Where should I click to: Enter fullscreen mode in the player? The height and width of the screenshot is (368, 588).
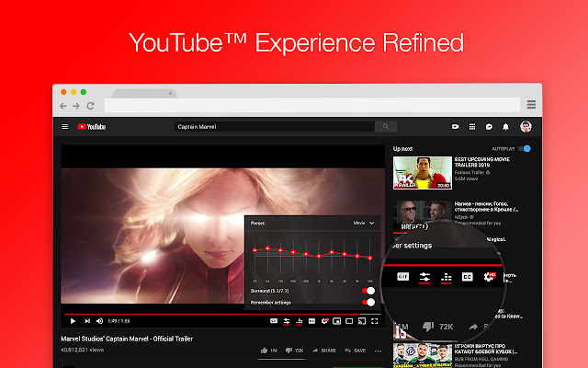pos(374,321)
